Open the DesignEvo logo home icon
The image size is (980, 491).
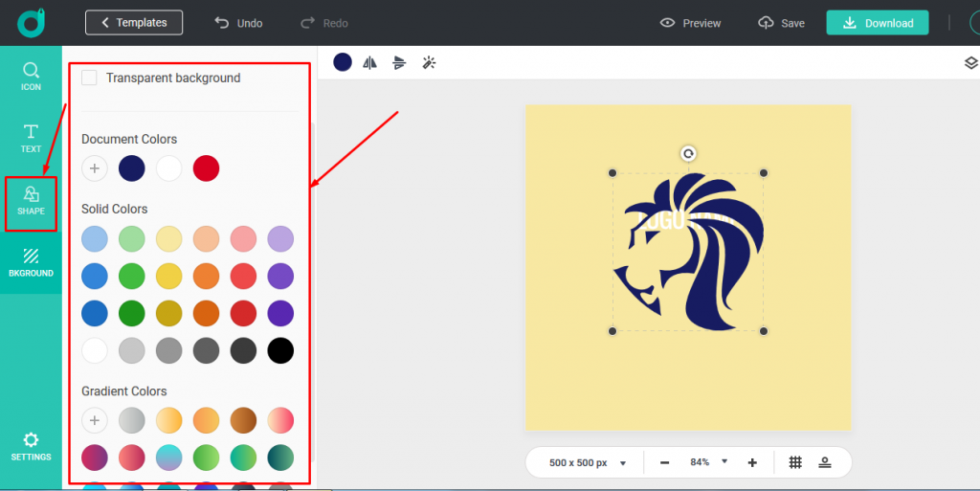click(31, 22)
